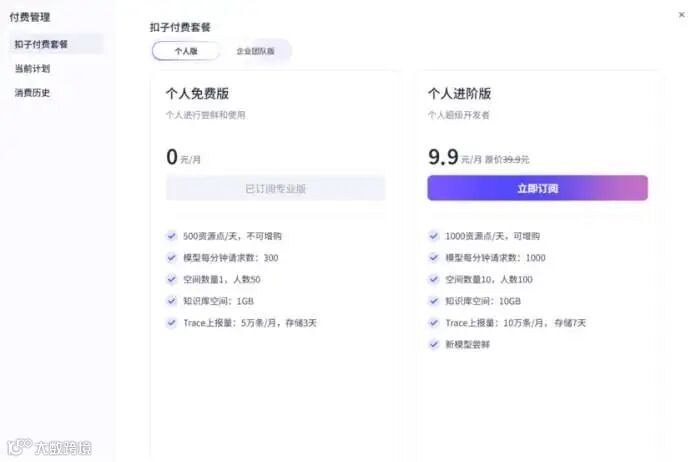Open 消费历史 in the sidebar
Screen dimensions: 692x462
(x=32, y=93)
